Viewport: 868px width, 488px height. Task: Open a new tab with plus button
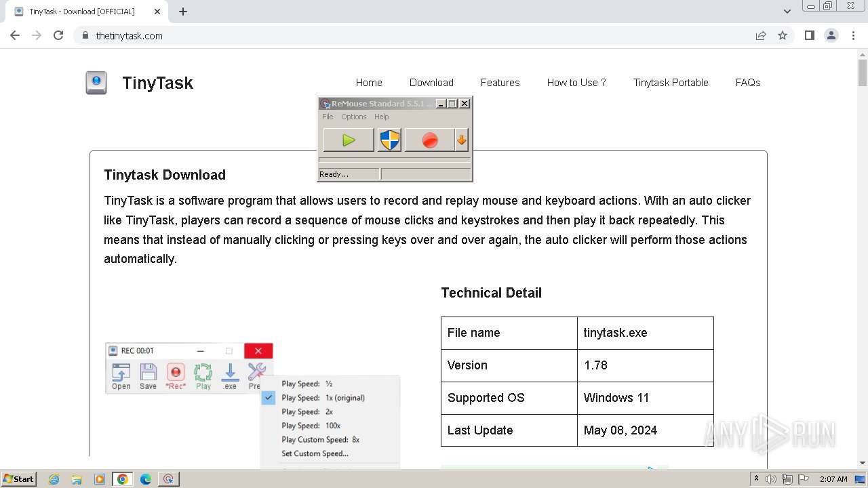point(183,12)
